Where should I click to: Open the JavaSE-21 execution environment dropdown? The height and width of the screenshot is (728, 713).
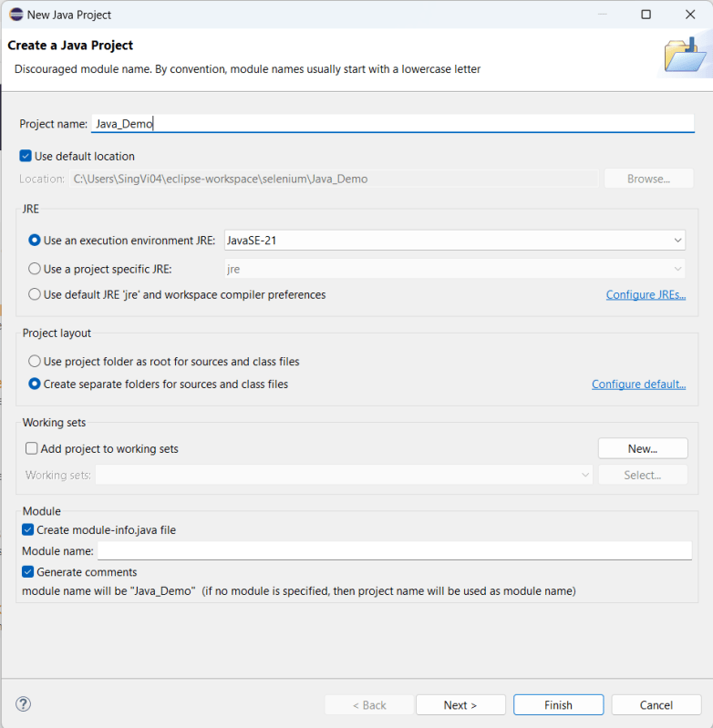pyautogui.click(x=454, y=240)
